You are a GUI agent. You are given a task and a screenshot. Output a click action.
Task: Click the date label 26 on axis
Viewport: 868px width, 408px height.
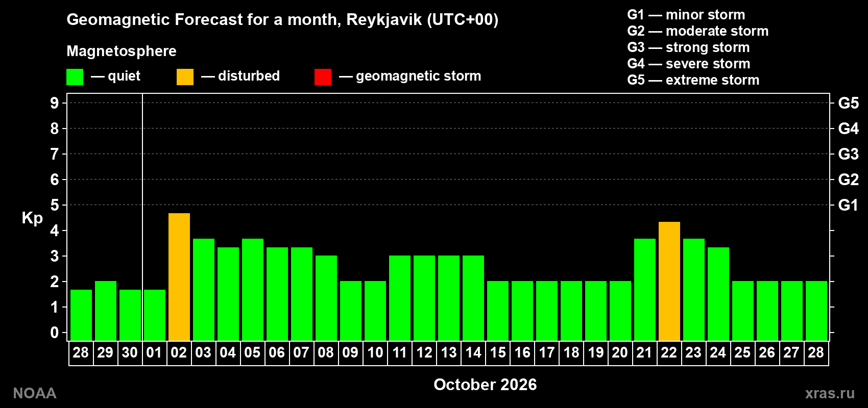click(767, 352)
